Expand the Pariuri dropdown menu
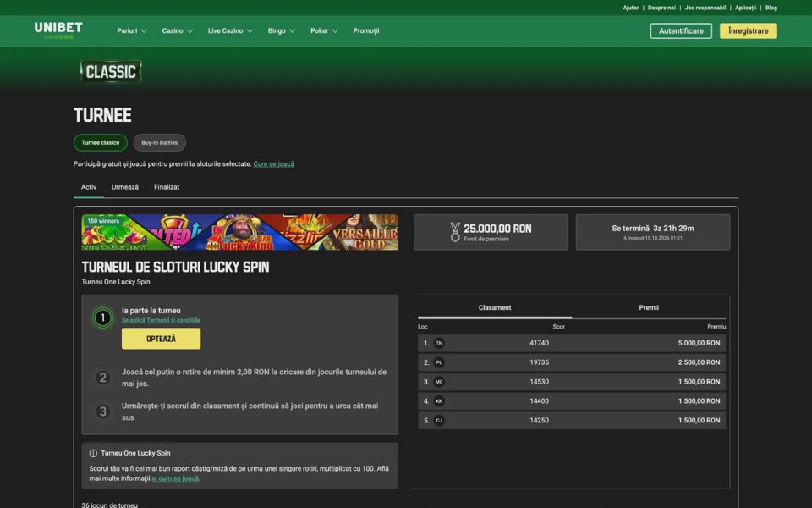Image resolution: width=812 pixels, height=508 pixels. [132, 31]
